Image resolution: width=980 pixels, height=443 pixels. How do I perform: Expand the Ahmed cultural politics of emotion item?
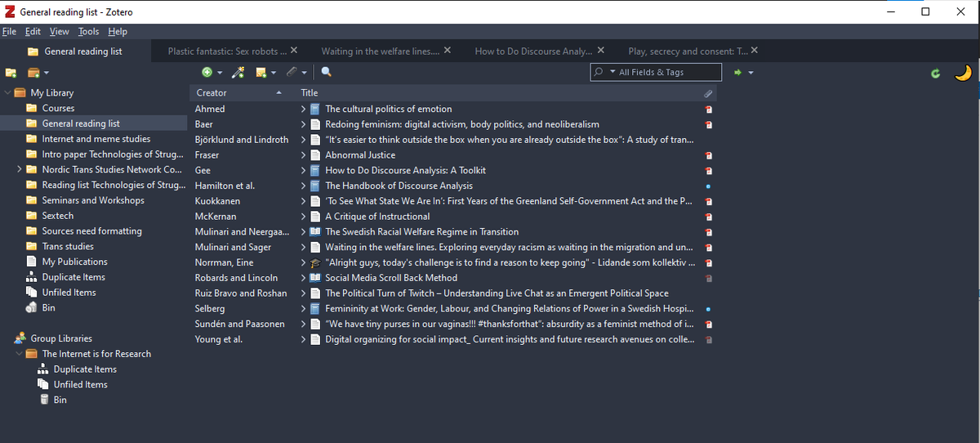(303, 109)
